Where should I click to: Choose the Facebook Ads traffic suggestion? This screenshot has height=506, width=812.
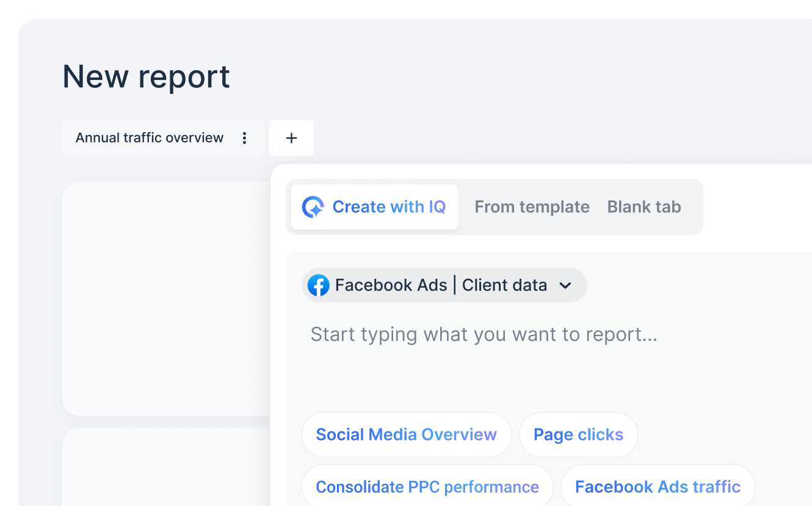(658, 486)
